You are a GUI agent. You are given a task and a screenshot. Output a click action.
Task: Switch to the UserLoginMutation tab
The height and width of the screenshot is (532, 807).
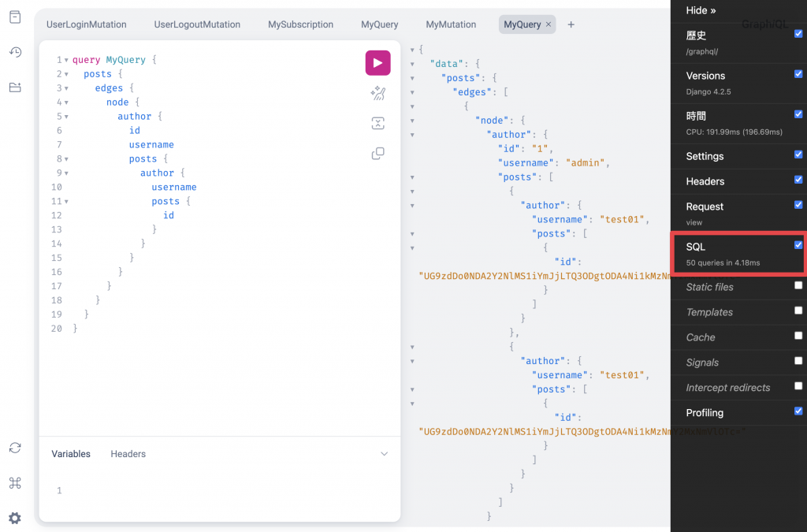click(86, 24)
